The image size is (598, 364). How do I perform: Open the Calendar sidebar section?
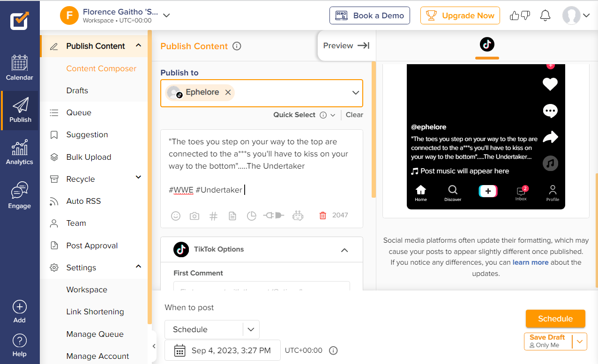[20, 68]
